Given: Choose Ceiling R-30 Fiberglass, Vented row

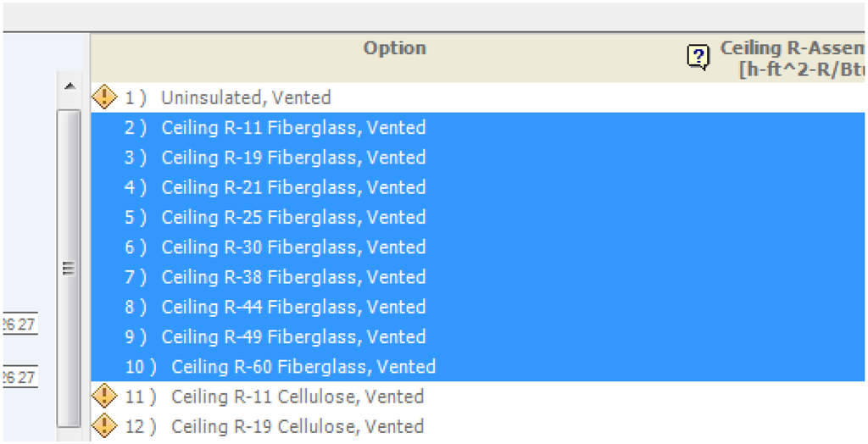Looking at the screenshot, I should 293,247.
